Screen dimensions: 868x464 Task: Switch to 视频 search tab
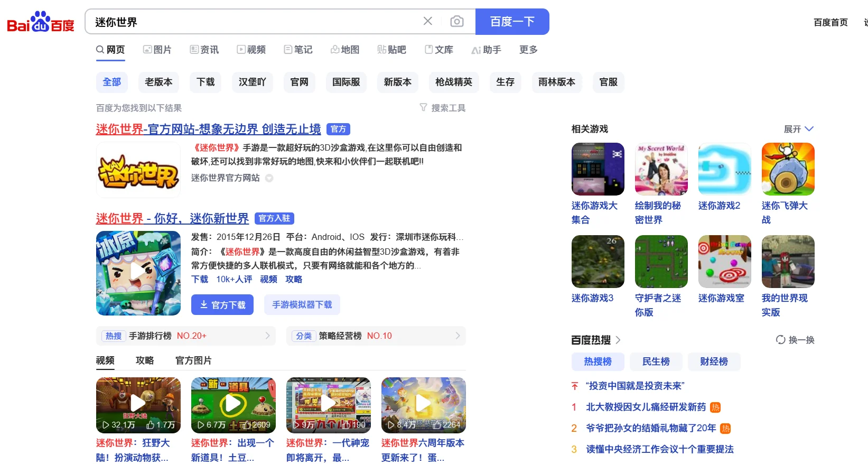[251, 50]
